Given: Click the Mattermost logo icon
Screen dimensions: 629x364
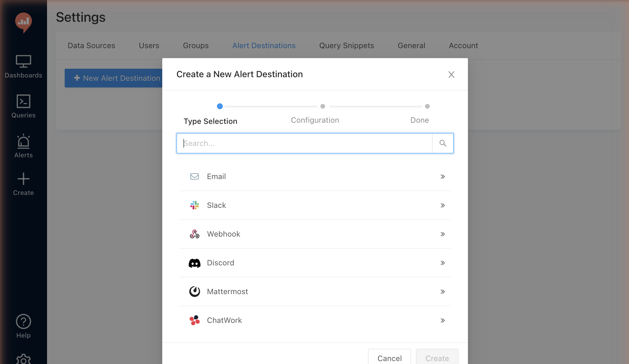Looking at the screenshot, I should click(195, 291).
